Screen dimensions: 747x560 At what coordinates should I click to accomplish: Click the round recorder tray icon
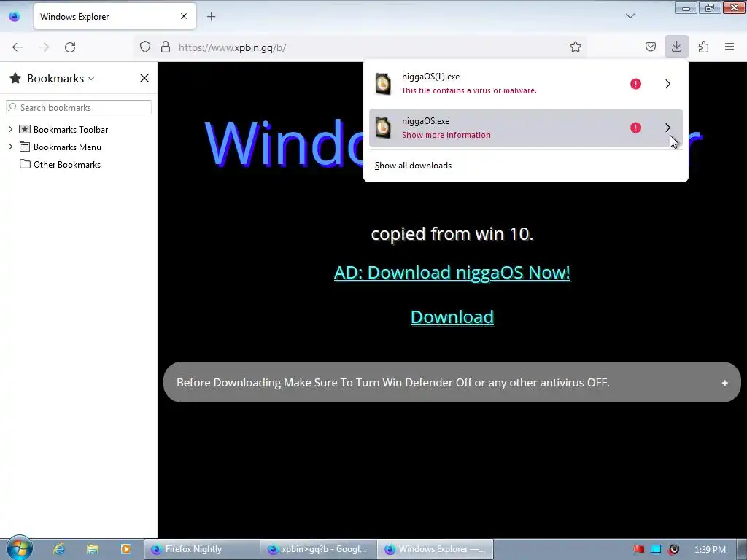(x=673, y=549)
